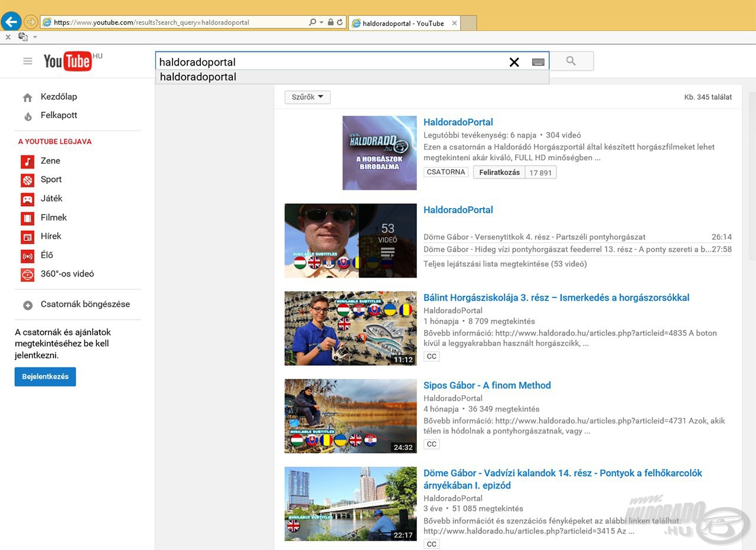Click the Zene music note icon
The height and width of the screenshot is (550, 756).
click(28, 161)
